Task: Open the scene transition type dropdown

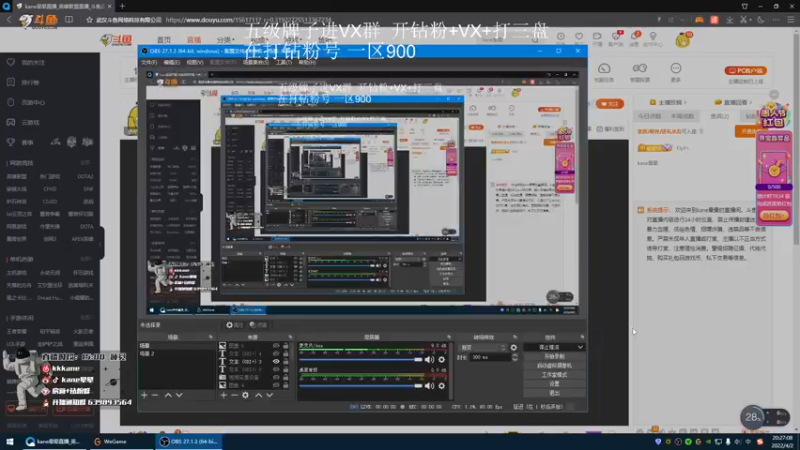Action: [x=483, y=347]
